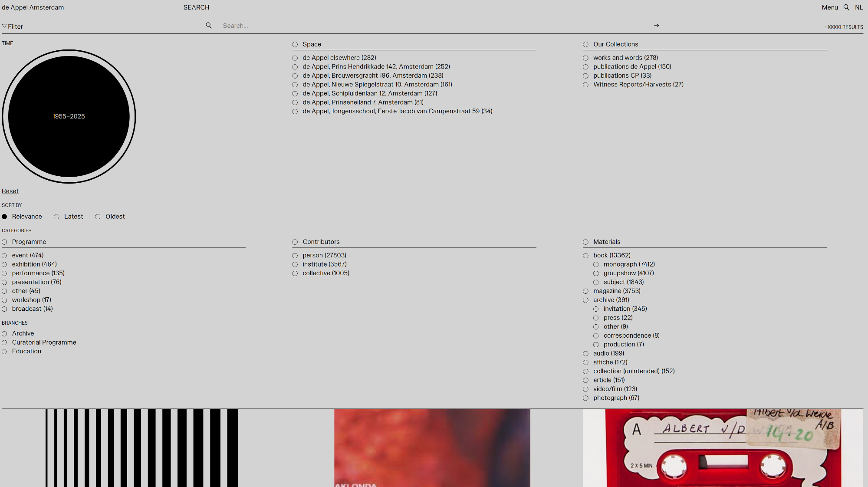868x487 pixels.
Task: Choose archive under Materials
Action: pyautogui.click(x=586, y=300)
